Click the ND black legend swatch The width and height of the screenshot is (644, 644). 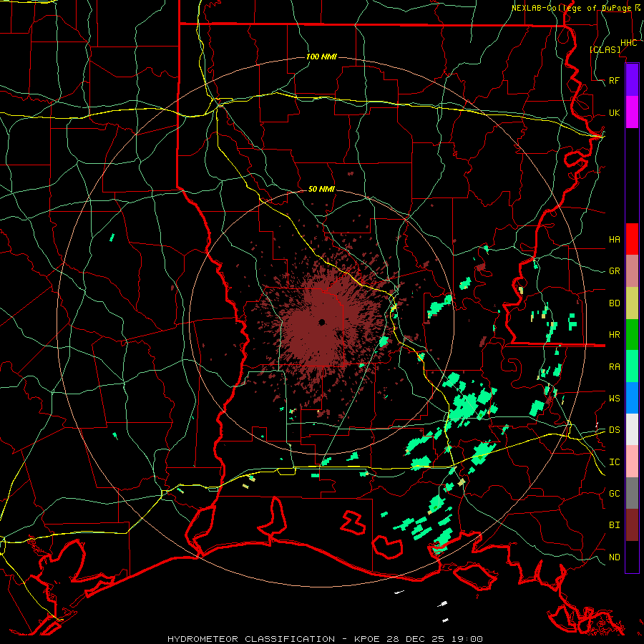tap(632, 557)
